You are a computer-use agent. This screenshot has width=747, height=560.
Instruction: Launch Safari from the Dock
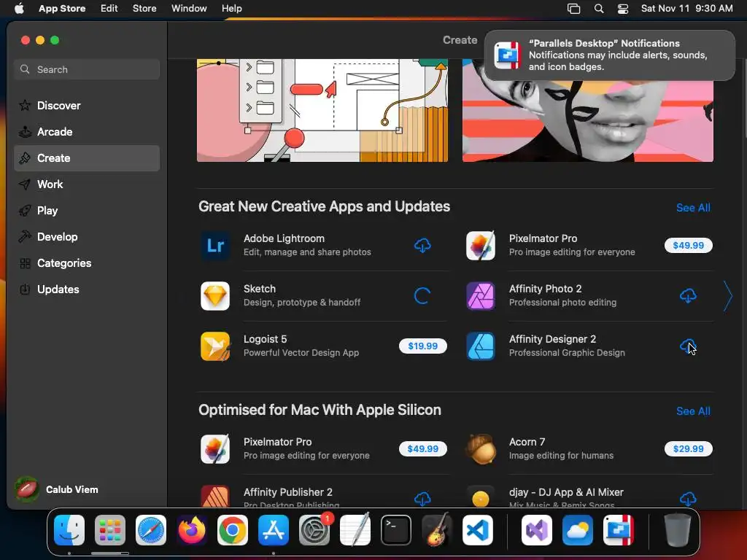pyautogui.click(x=151, y=530)
